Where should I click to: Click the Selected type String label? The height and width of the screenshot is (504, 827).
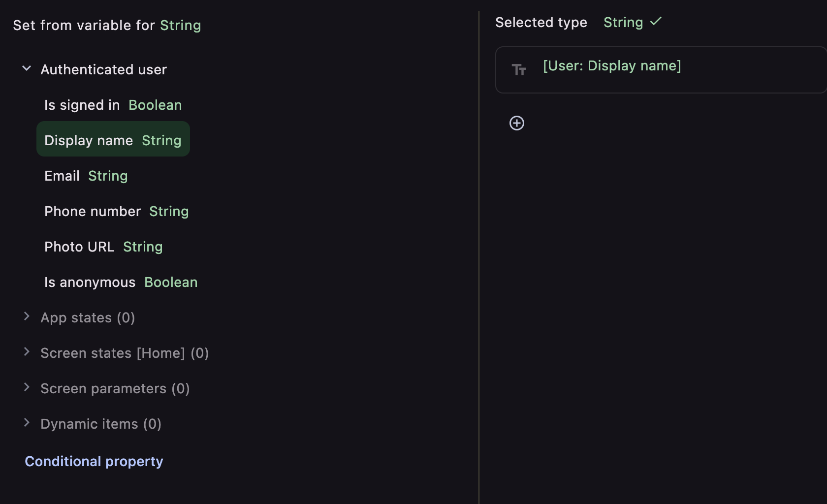click(623, 22)
